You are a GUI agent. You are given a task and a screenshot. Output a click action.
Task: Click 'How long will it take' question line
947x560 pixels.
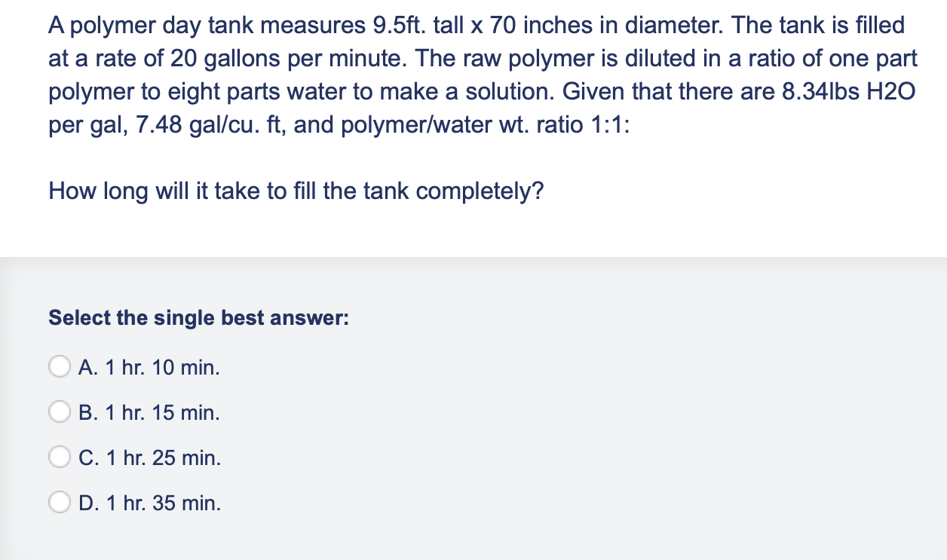tap(296, 191)
